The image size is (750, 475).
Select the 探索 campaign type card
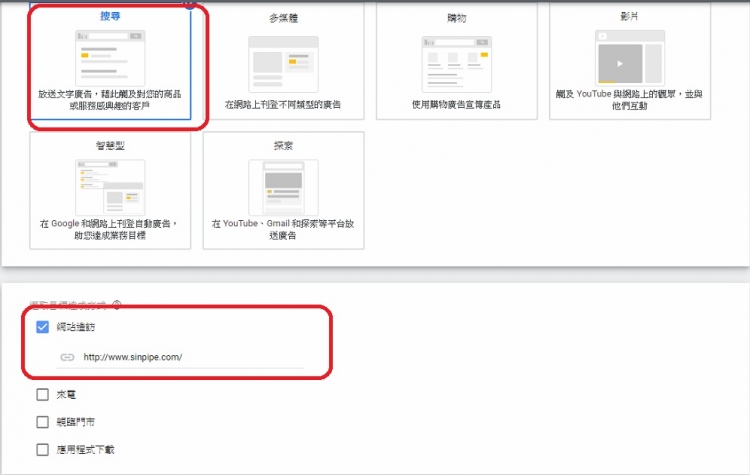point(283,190)
